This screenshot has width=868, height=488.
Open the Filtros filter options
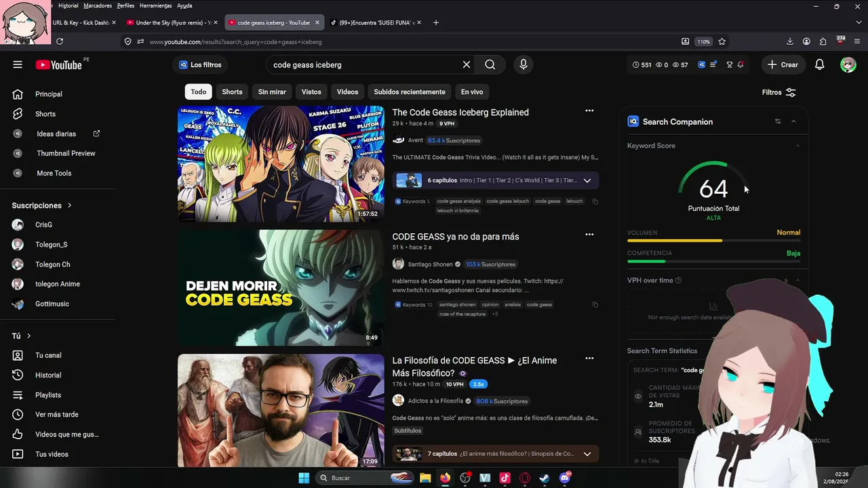778,92
